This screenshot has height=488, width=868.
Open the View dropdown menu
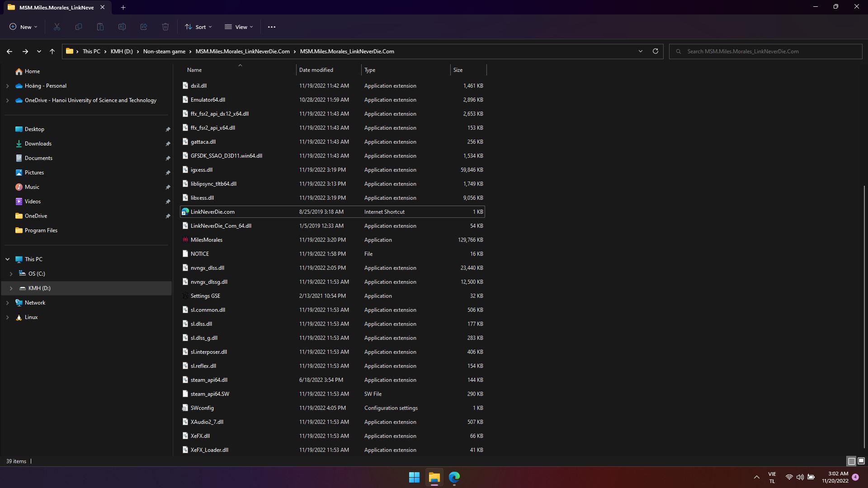click(239, 27)
